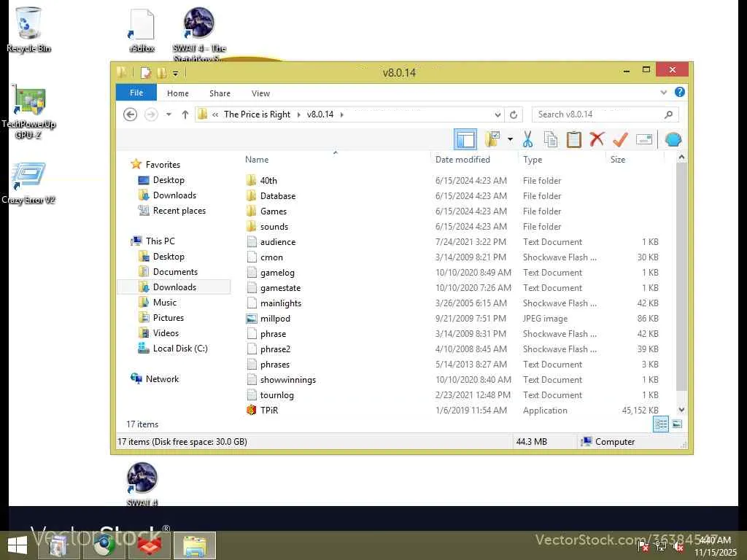Click the Search v8.0.14 field
This screenshot has width=747, height=560.
pos(605,114)
